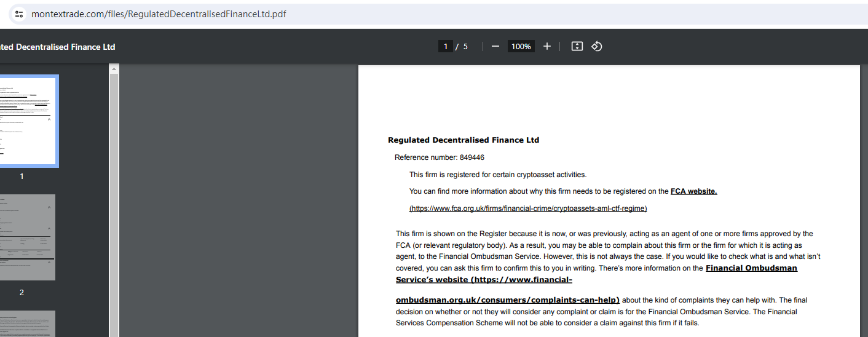Click the 100% zoom level field
This screenshot has width=868, height=337.
(x=521, y=46)
